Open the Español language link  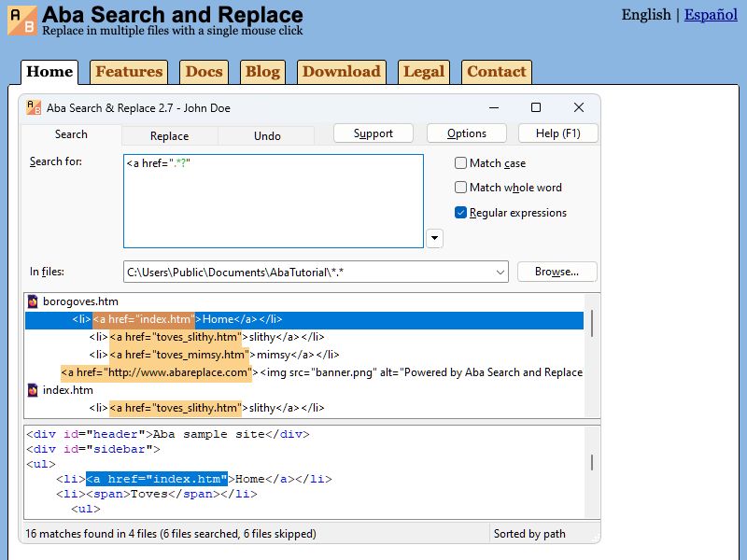(x=710, y=15)
